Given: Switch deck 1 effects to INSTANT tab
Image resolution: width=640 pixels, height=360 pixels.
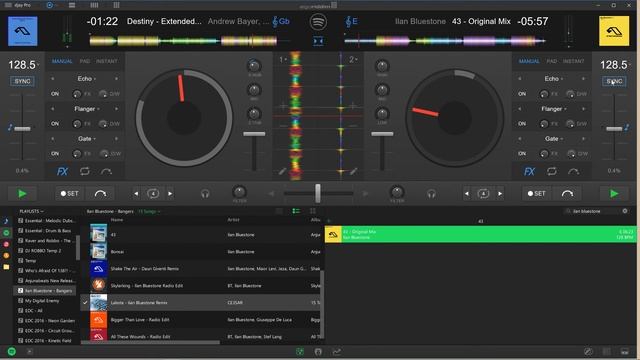Looking at the screenshot, I should click(x=107, y=61).
